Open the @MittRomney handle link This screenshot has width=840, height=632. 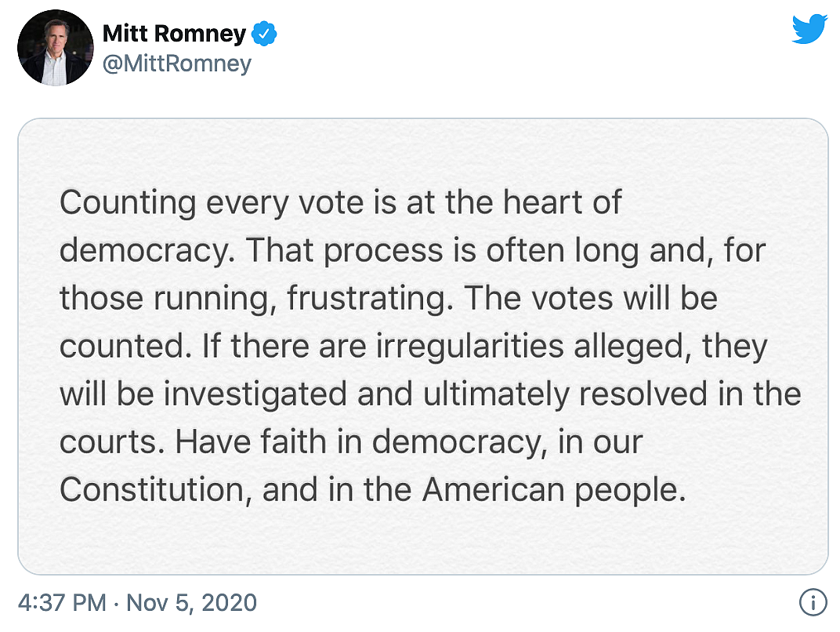(177, 64)
